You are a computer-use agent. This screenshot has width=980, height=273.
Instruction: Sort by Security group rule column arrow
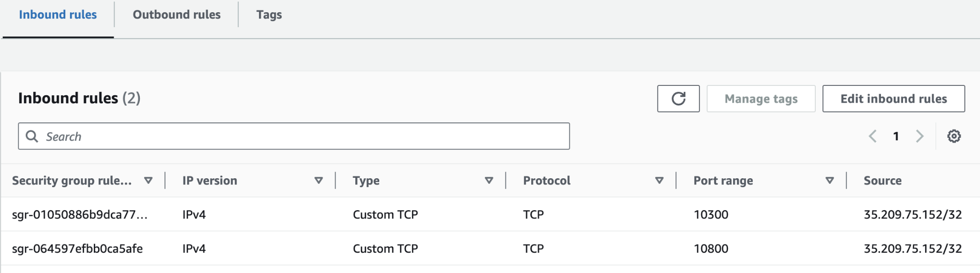coord(148,181)
